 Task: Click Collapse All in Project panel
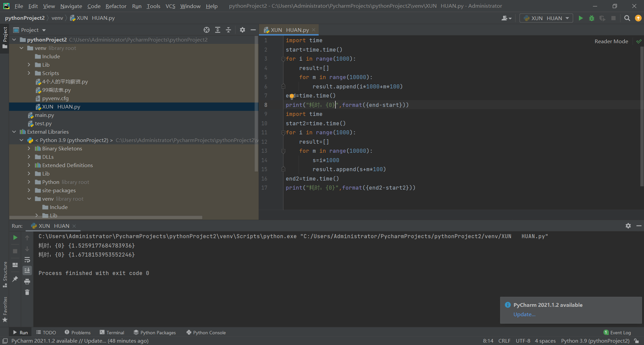coord(228,30)
